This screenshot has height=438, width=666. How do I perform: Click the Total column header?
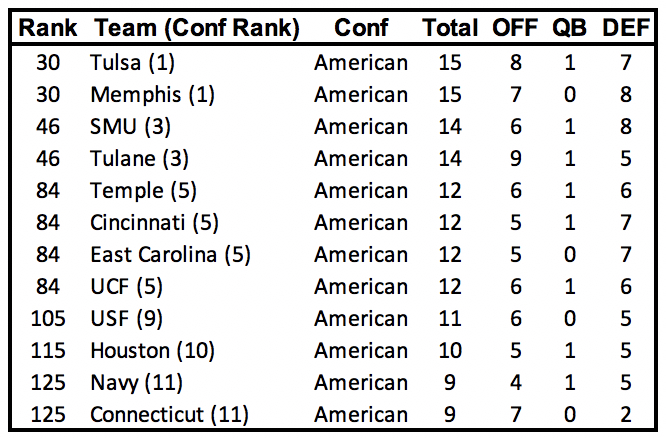click(x=450, y=29)
